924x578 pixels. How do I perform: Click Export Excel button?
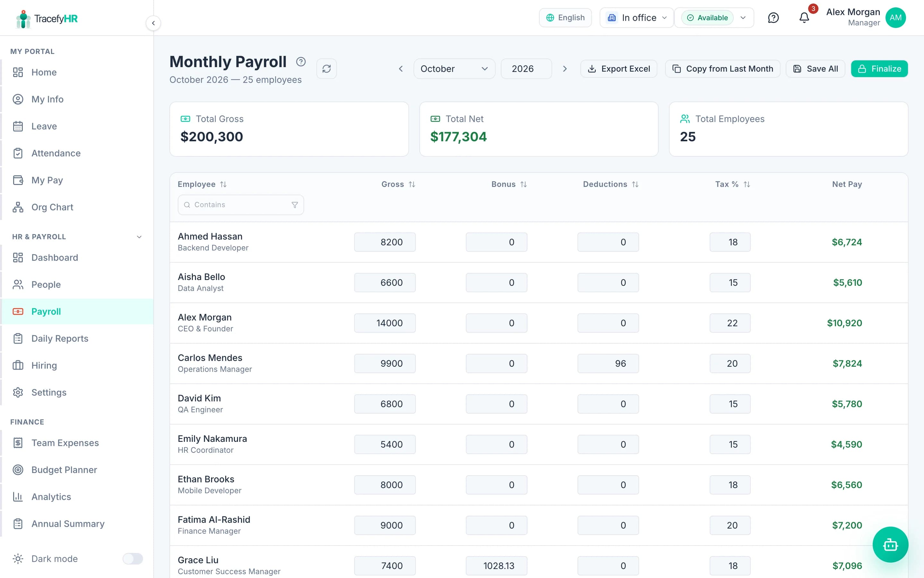619,69
